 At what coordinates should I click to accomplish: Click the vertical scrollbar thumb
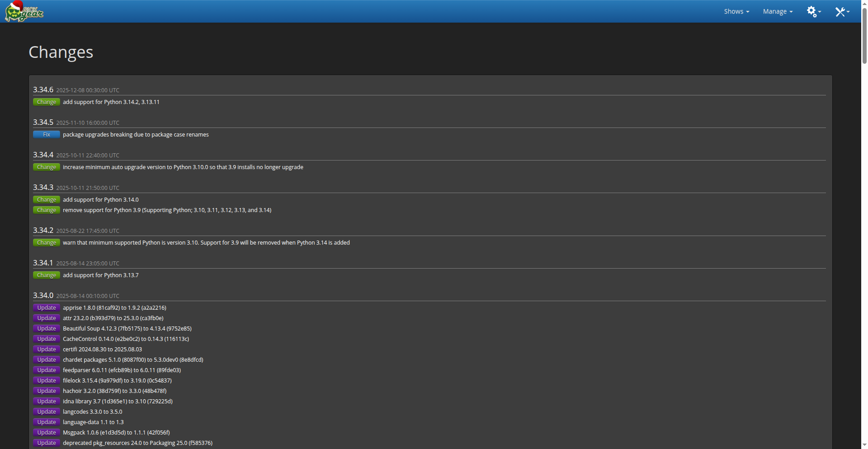(864, 36)
